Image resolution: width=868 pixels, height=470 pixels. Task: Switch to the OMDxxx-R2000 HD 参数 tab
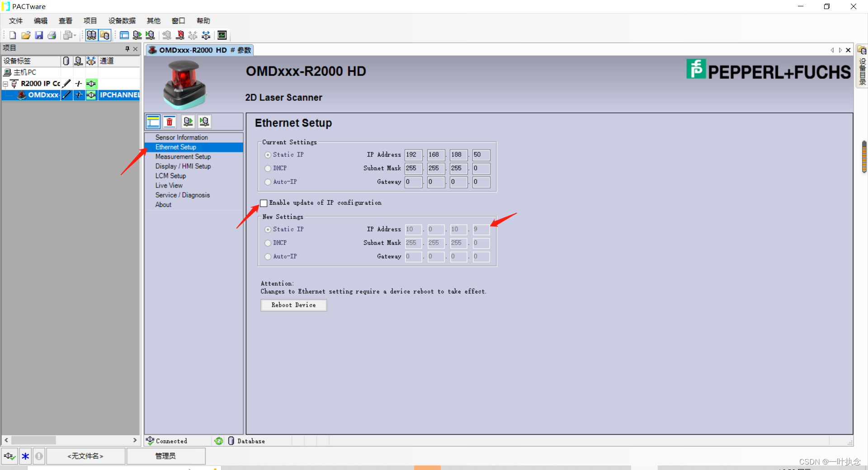[x=199, y=50]
